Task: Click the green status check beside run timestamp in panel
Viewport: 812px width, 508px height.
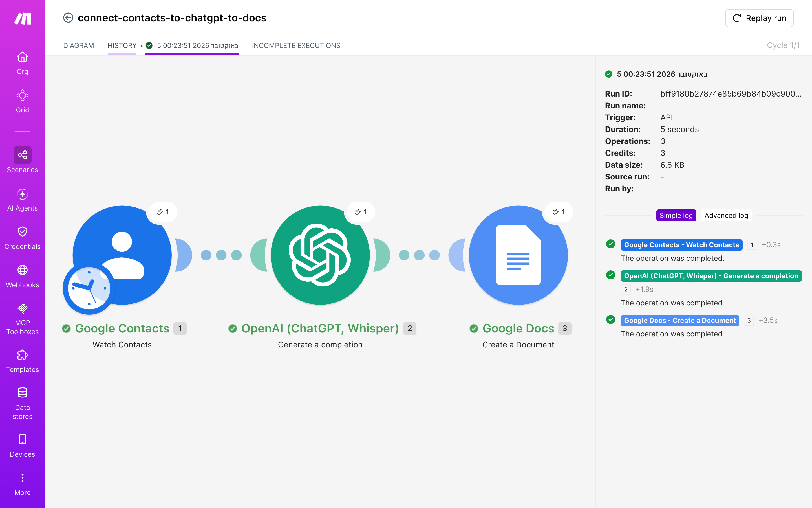Action: click(x=609, y=74)
